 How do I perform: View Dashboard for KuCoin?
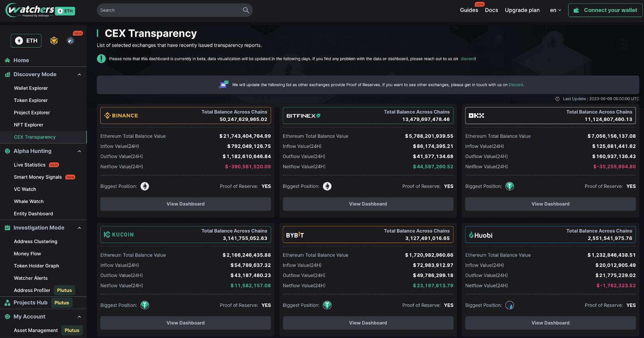pos(186,323)
